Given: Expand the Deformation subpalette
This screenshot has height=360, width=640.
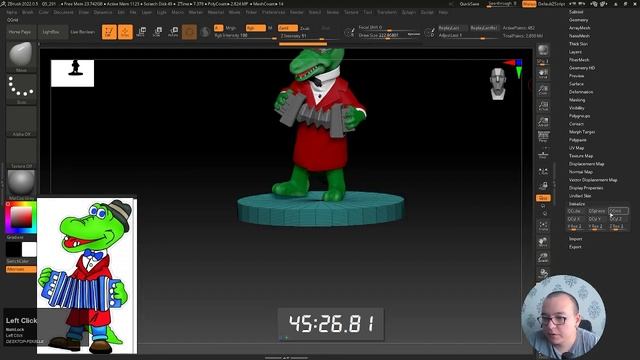Looking at the screenshot, I should point(581,92).
